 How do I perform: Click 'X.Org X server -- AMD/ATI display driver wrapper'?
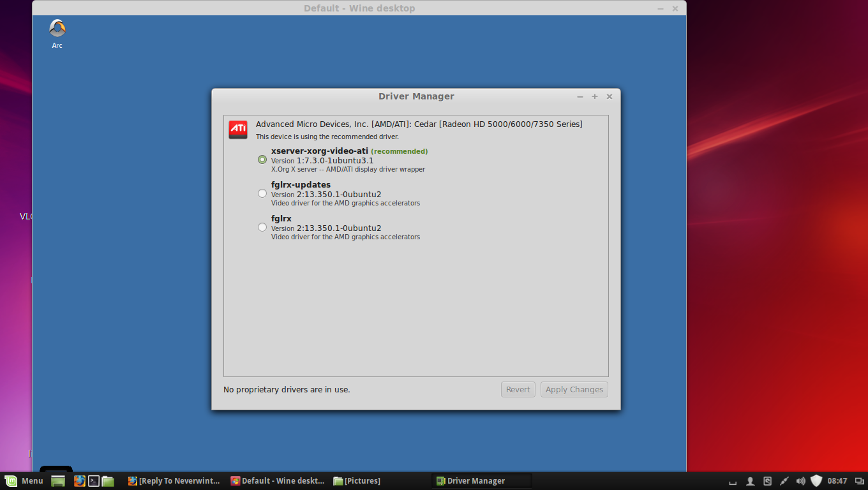(348, 170)
